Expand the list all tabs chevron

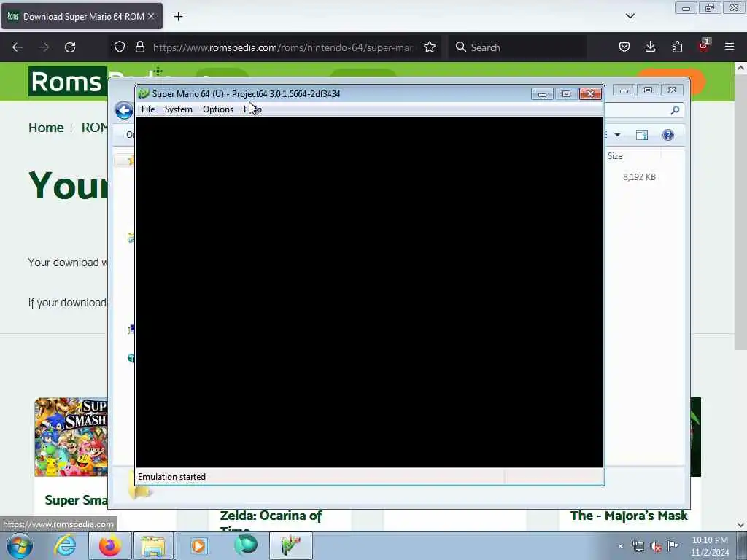[x=630, y=16]
